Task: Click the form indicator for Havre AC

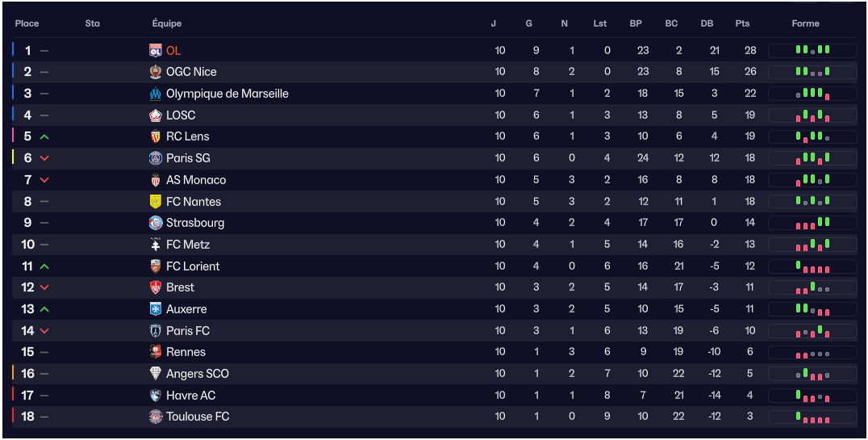Action: click(812, 396)
